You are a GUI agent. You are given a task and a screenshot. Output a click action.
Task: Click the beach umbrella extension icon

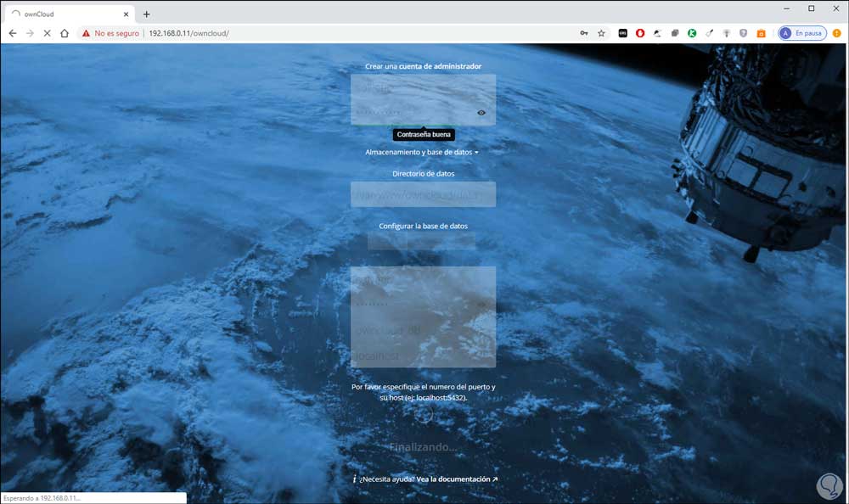point(657,33)
